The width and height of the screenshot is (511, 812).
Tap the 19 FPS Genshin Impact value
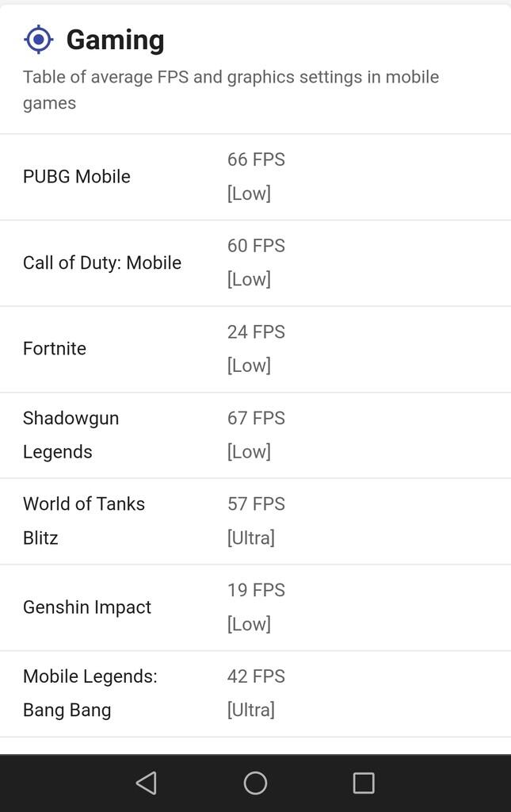click(x=256, y=591)
